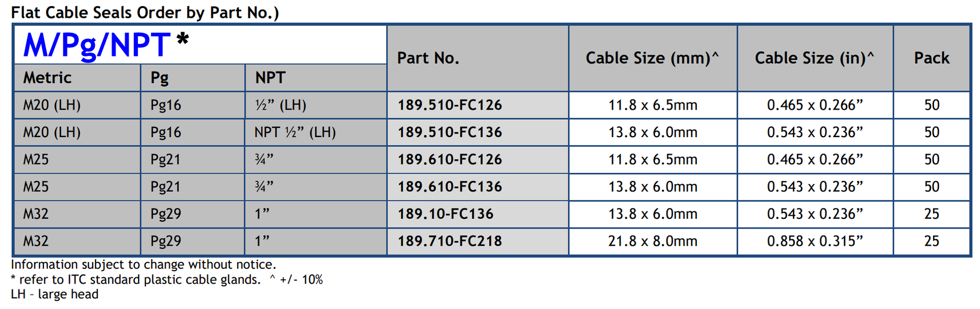Click part number 189.610-FC126

(x=450, y=160)
